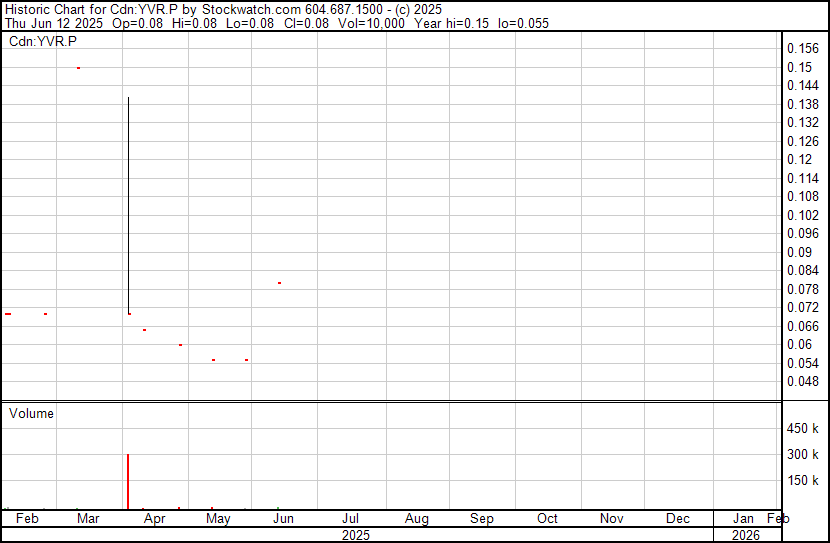This screenshot has height=543, width=830.
Task: Select the 0.108 price axis label
Action: [802, 196]
